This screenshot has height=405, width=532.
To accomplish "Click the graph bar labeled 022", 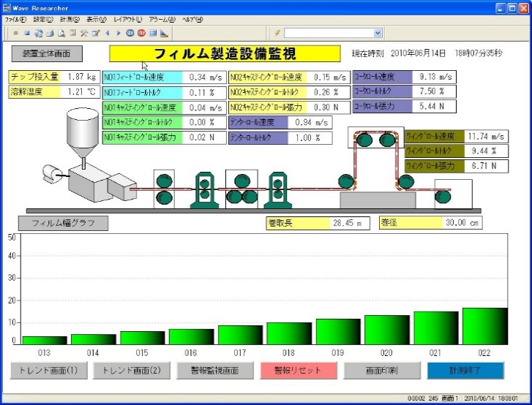I will click(485, 326).
